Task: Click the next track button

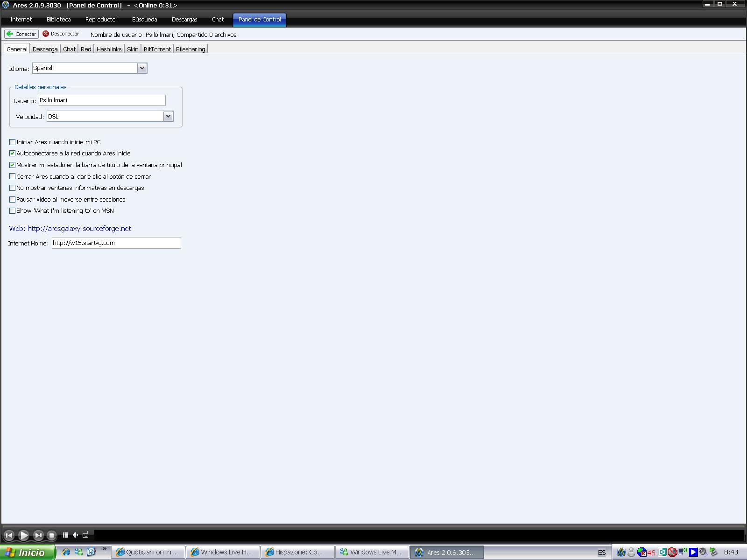Action: tap(38, 535)
